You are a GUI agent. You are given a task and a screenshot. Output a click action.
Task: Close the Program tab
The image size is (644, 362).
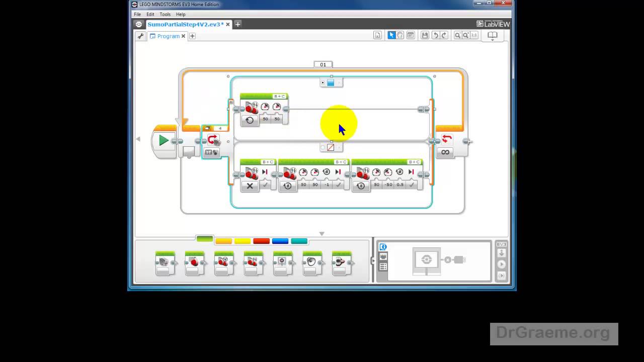coord(183,36)
